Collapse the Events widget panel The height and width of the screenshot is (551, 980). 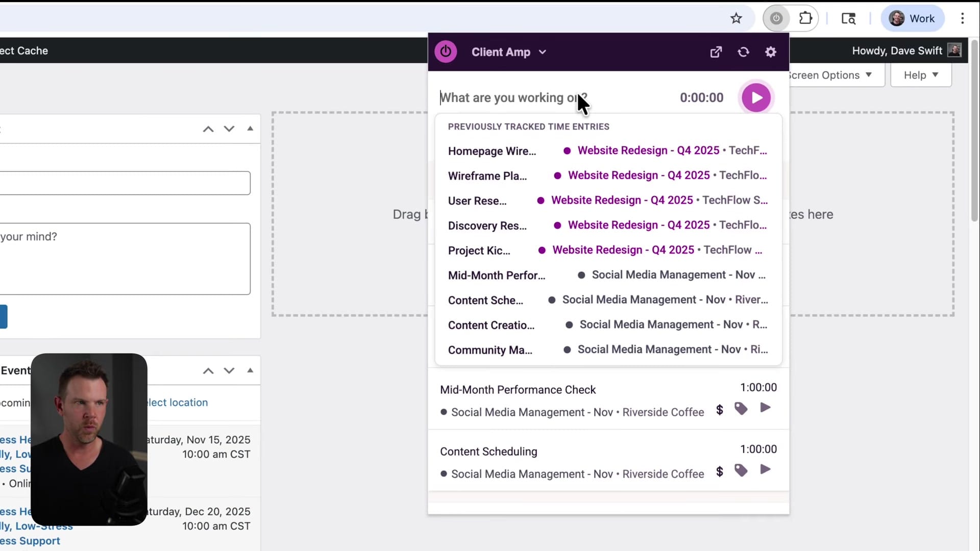(250, 370)
